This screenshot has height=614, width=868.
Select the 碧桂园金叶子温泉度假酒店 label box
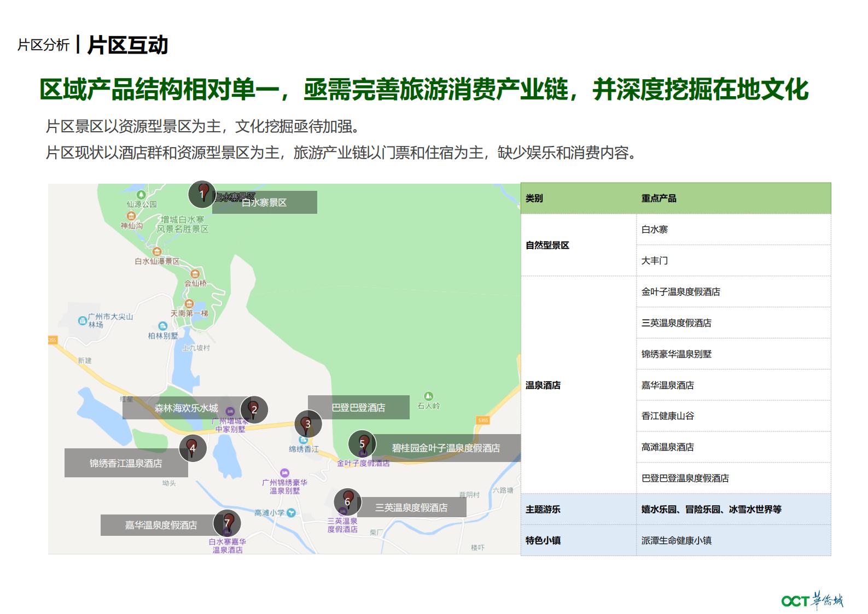click(446, 448)
